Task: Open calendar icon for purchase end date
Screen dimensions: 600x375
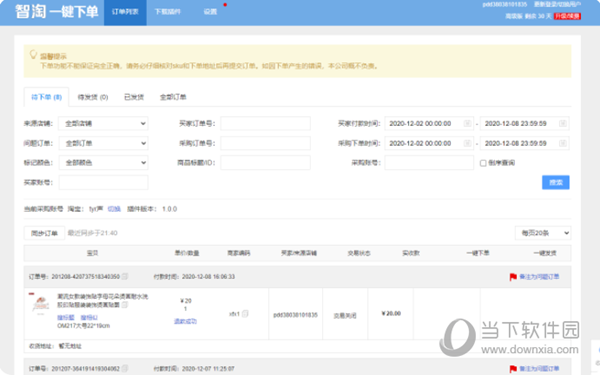Action: tap(562, 143)
